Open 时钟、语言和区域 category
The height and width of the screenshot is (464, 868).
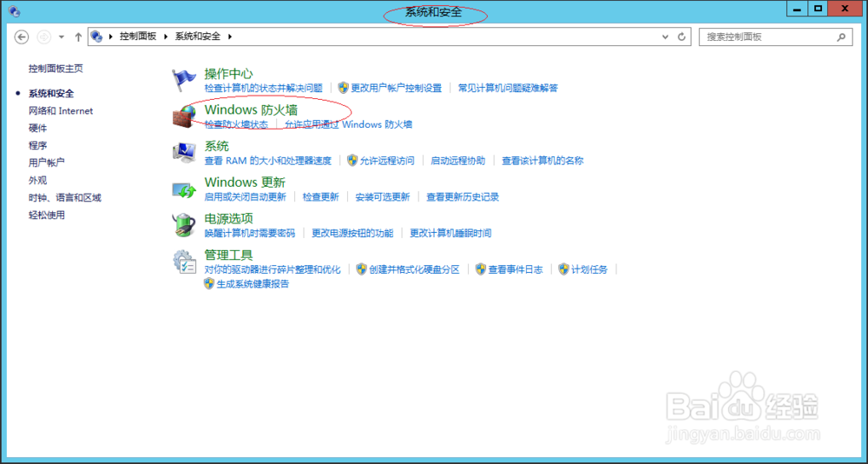pos(65,197)
